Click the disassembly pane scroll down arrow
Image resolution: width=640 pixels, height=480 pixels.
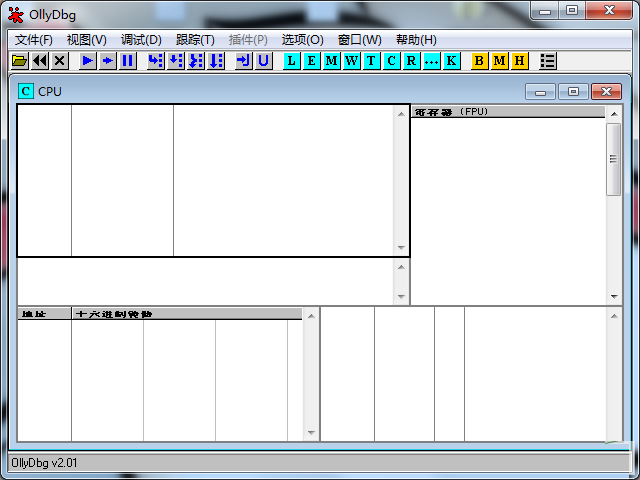tap(401, 248)
